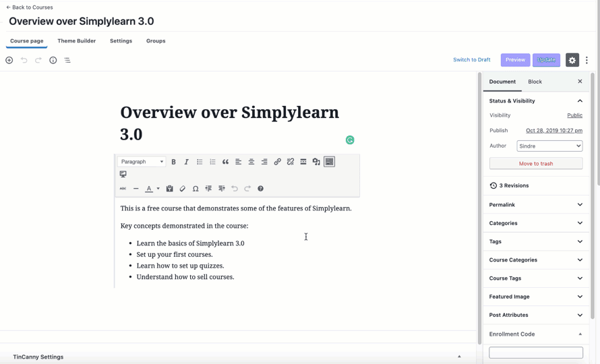Collapse the Status & Visibility section
Screen dimensions: 600x364
(x=579, y=101)
